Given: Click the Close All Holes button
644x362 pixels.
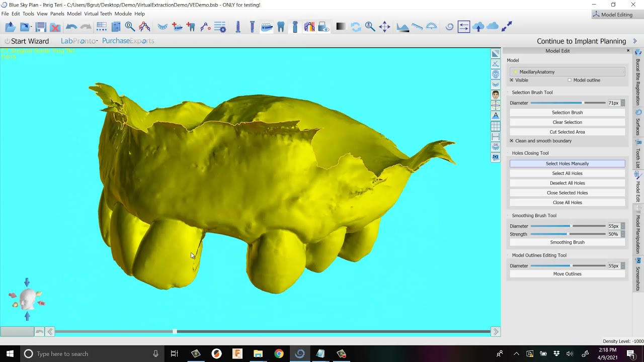Looking at the screenshot, I should pyautogui.click(x=567, y=203).
